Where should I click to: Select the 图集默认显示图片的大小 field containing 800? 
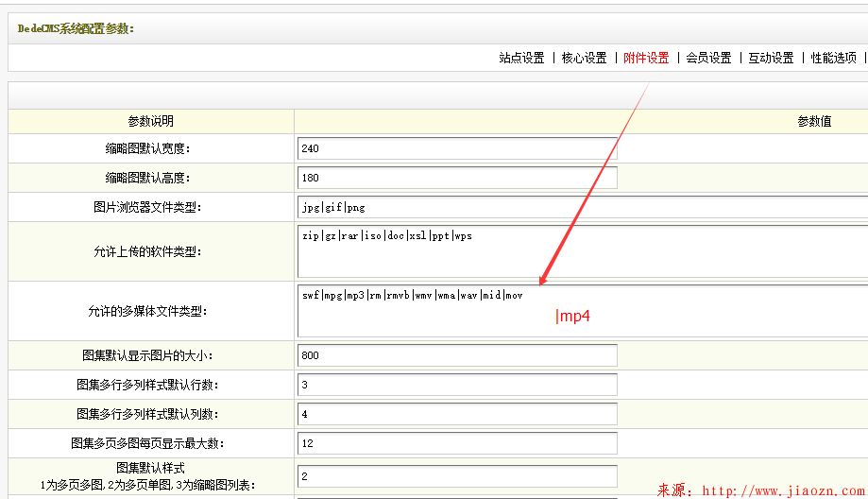tap(456, 355)
